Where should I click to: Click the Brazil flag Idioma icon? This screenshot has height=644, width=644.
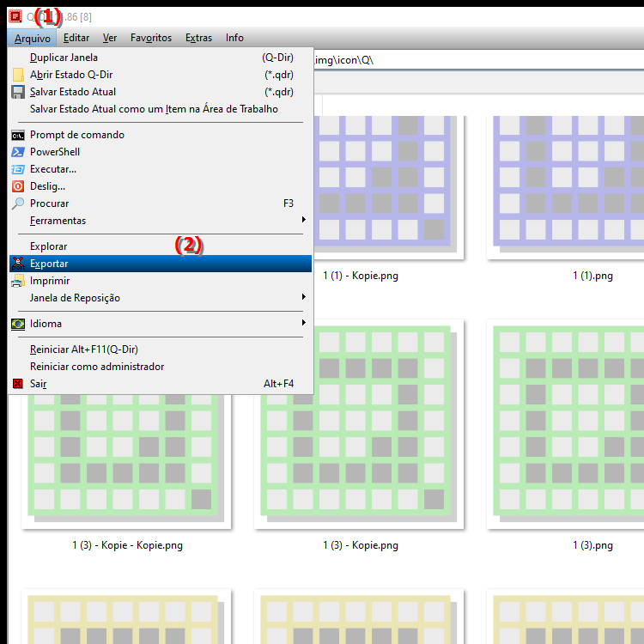18,324
